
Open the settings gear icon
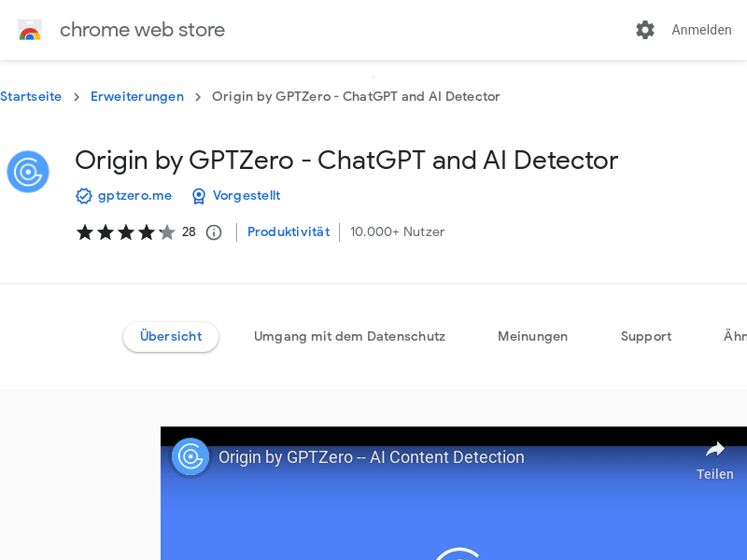pos(645,30)
